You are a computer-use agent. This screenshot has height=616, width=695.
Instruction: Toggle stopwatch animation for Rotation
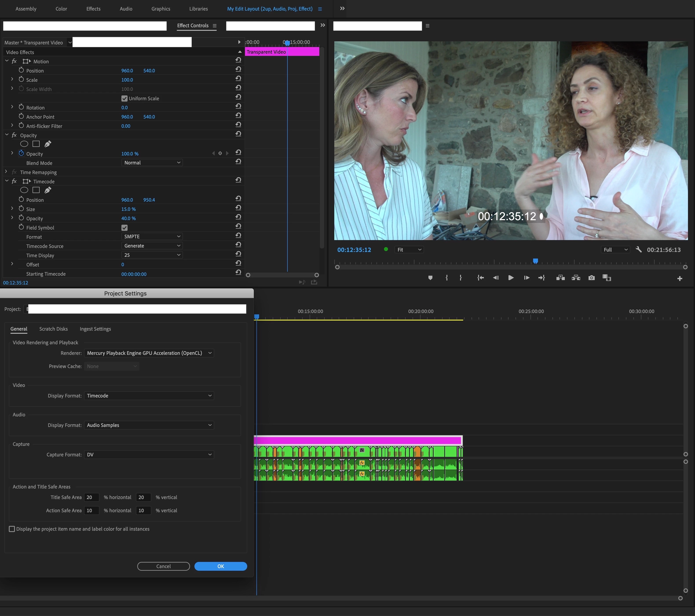pyautogui.click(x=21, y=107)
